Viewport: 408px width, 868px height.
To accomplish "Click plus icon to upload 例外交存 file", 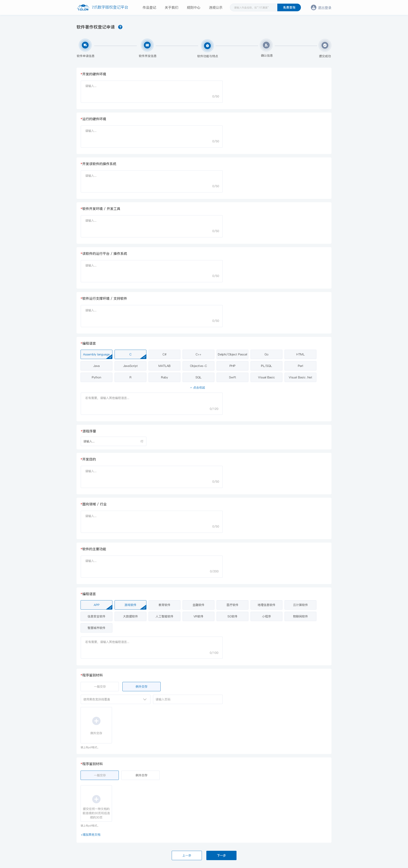I will (96, 721).
